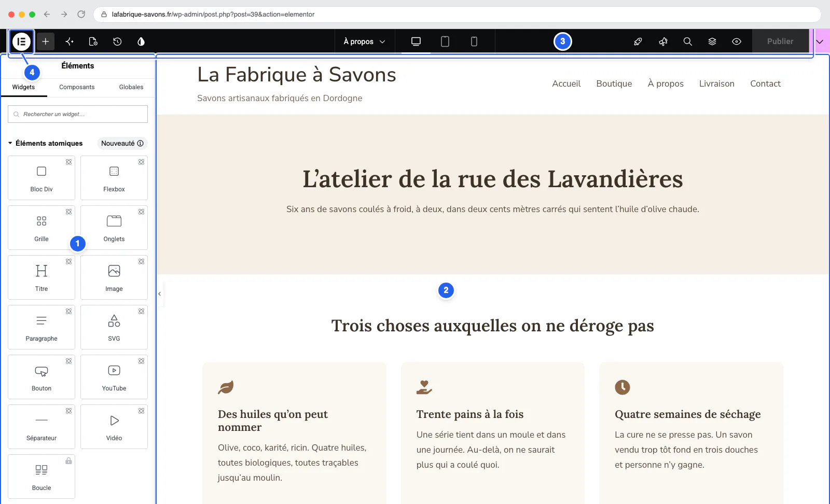Select the Vidéo widget
This screenshot has width=830, height=504.
[x=114, y=427]
